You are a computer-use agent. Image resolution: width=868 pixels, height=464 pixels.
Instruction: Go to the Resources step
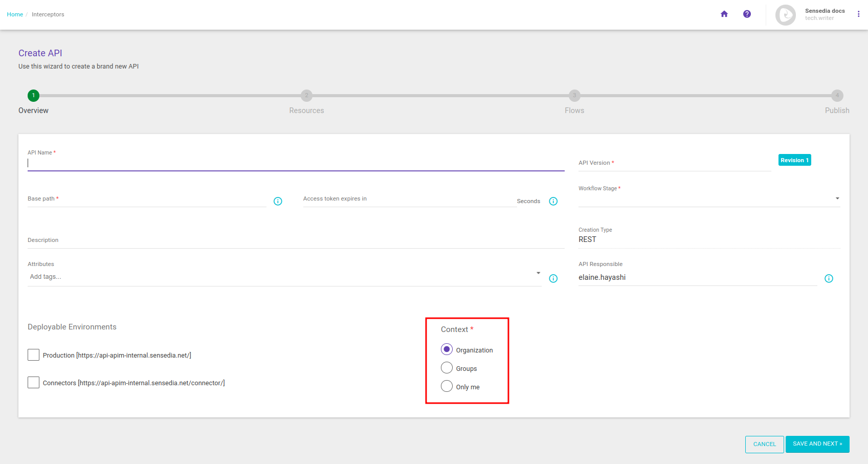coord(306,95)
